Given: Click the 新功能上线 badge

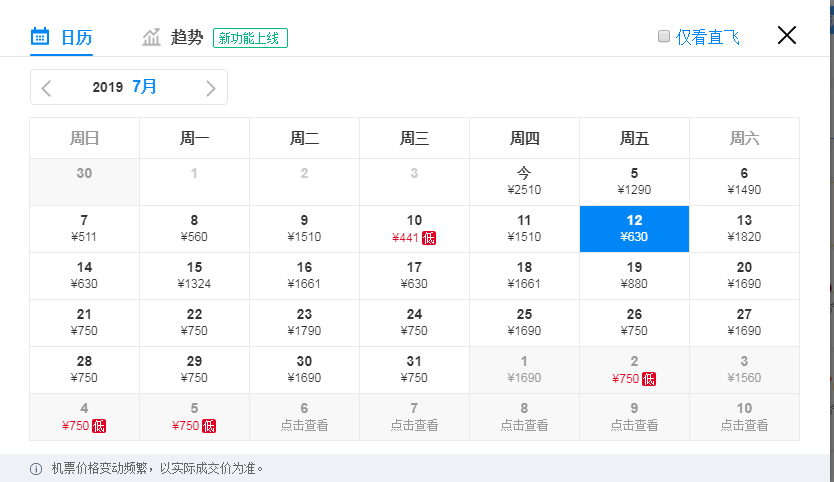Looking at the screenshot, I should [x=250, y=38].
